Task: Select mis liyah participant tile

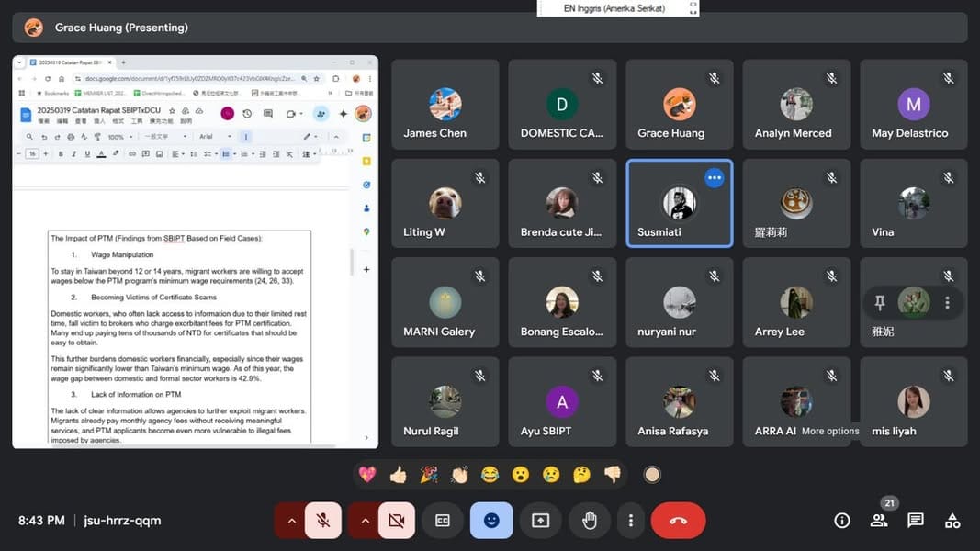Action: coord(914,401)
